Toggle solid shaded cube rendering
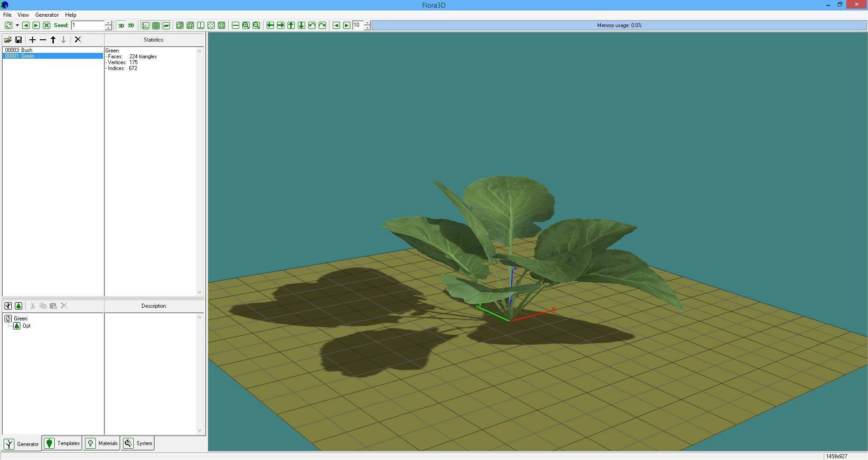 (x=180, y=25)
